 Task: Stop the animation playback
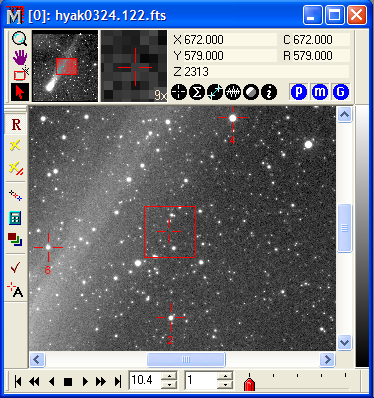68,381
